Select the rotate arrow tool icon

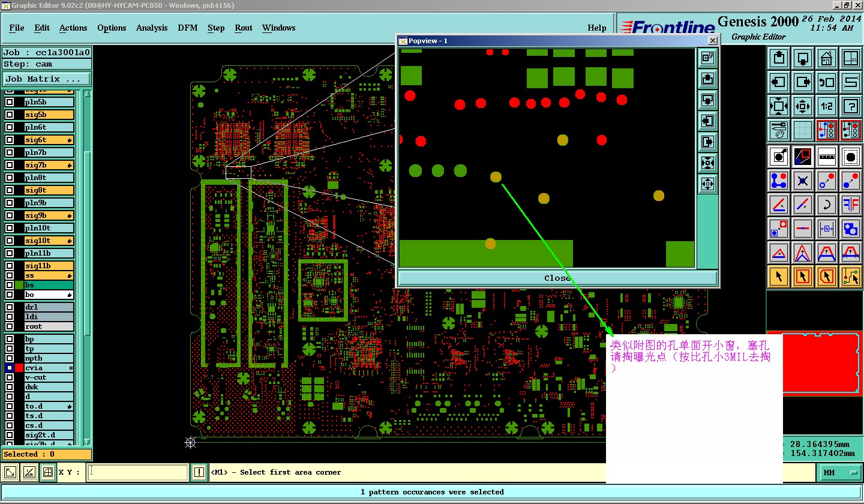(827, 205)
